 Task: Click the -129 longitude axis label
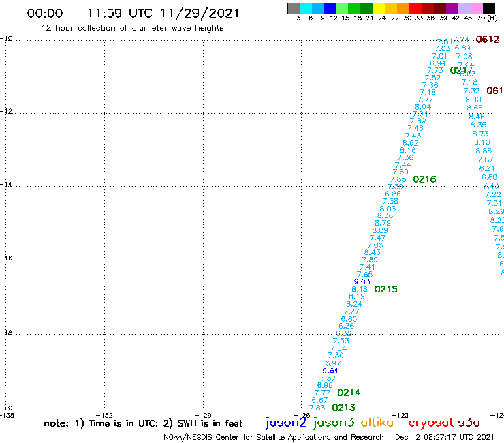pyautogui.click(x=203, y=415)
